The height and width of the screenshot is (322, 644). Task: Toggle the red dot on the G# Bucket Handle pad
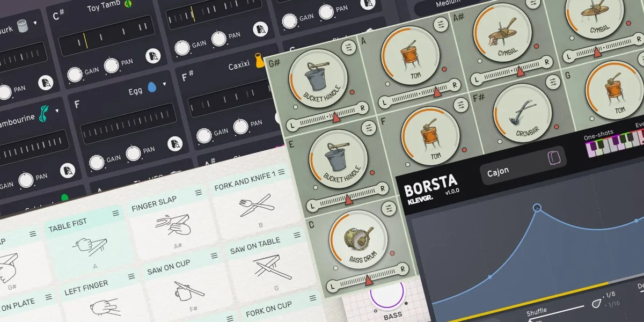pyautogui.click(x=352, y=93)
